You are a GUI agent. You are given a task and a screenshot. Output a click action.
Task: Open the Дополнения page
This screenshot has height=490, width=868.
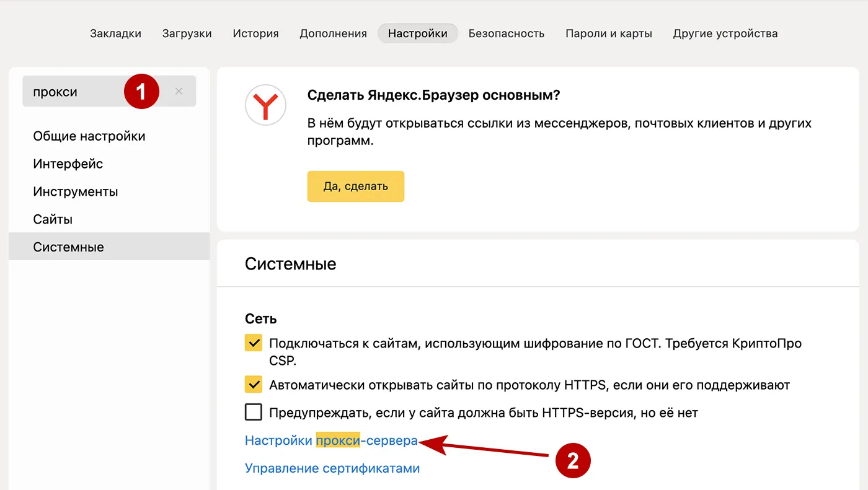tap(333, 33)
